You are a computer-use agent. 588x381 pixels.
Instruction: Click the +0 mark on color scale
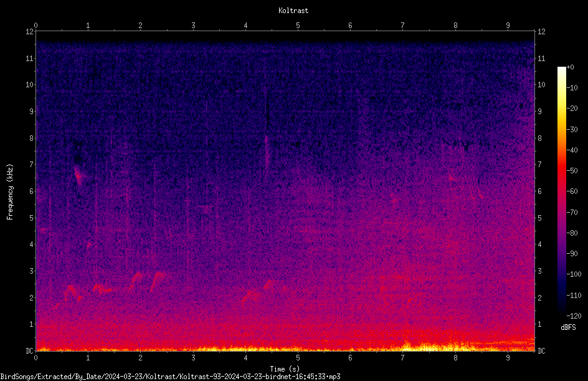pyautogui.click(x=570, y=67)
